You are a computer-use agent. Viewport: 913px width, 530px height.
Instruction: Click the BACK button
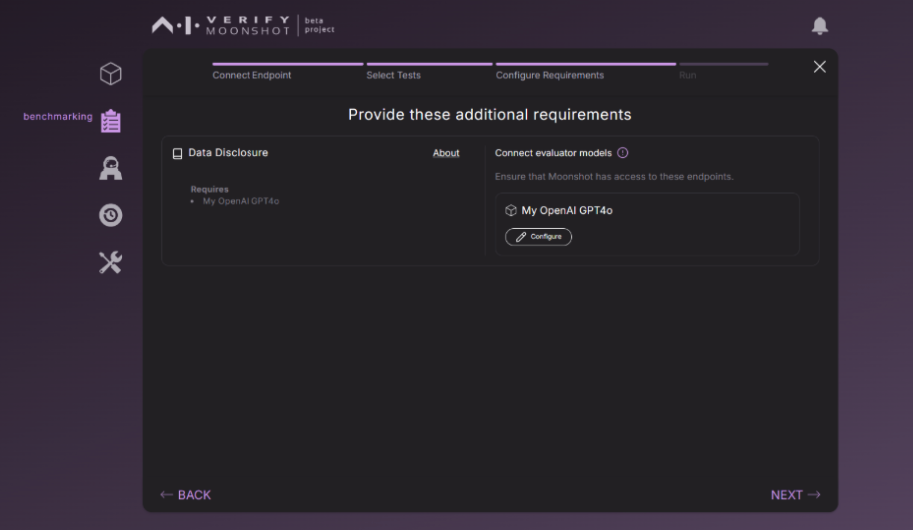(186, 495)
